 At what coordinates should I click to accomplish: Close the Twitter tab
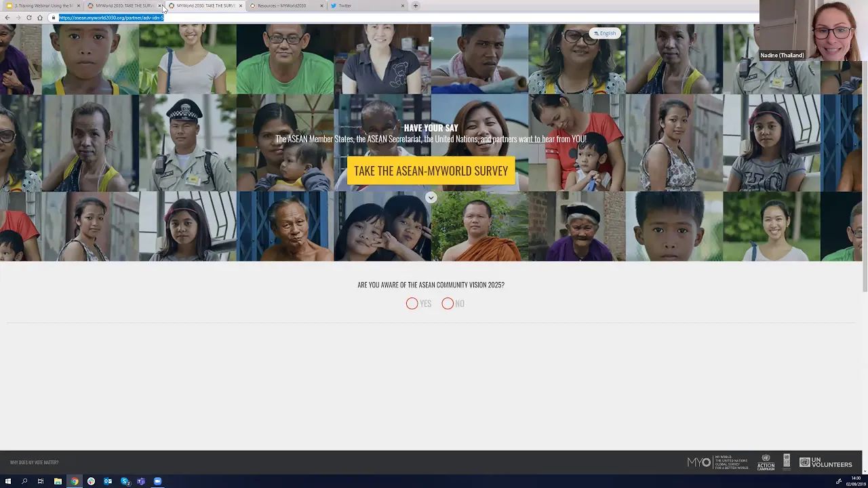(403, 5)
